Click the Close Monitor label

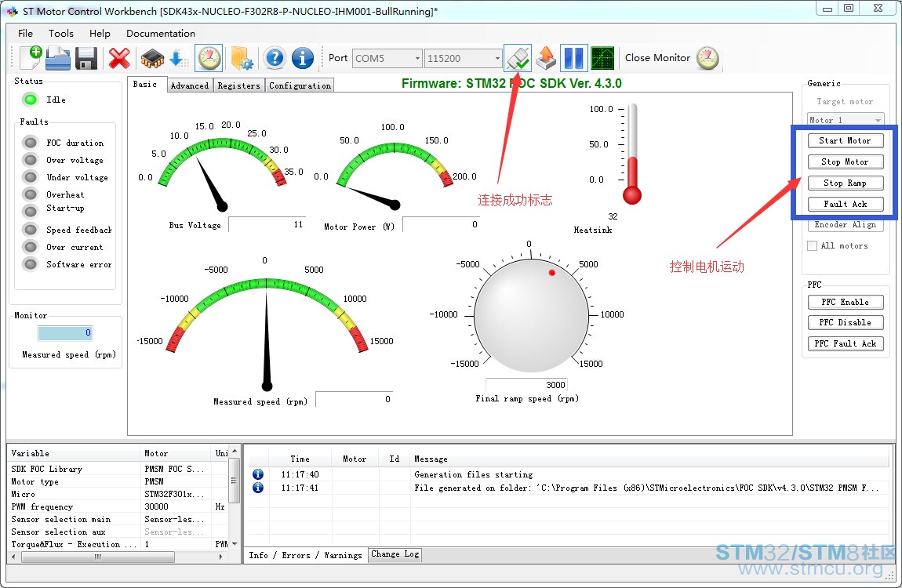pos(657,58)
